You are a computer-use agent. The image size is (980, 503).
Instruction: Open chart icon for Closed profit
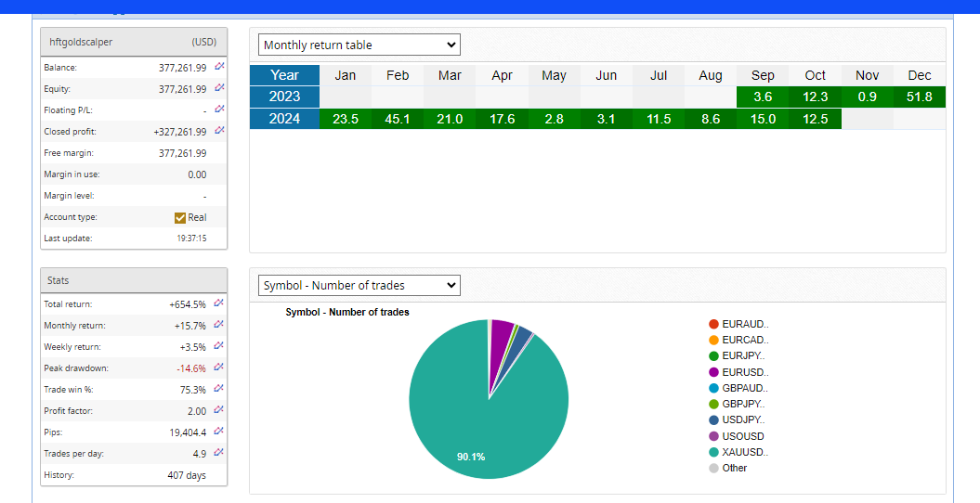point(219,131)
